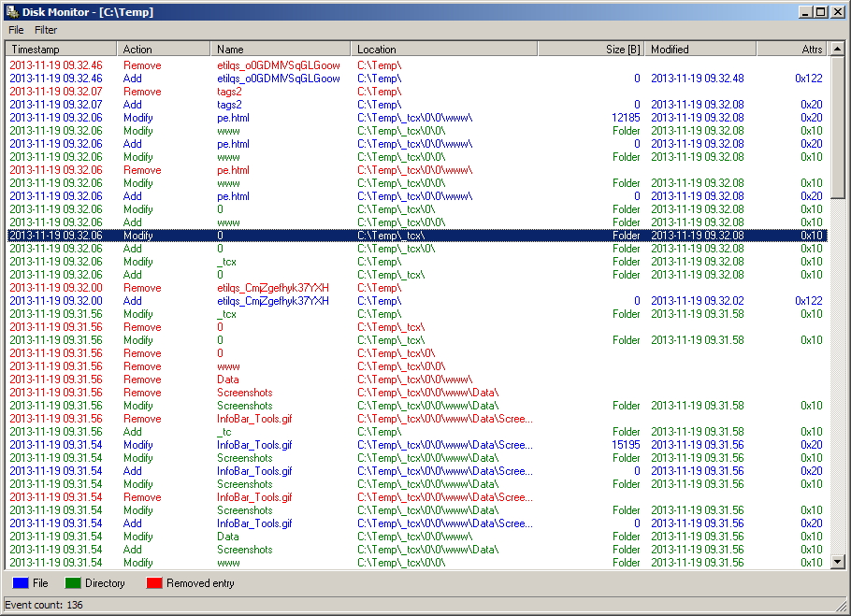Image resolution: width=851 pixels, height=616 pixels.
Task: Click the Attrs column header
Action: tap(791, 50)
